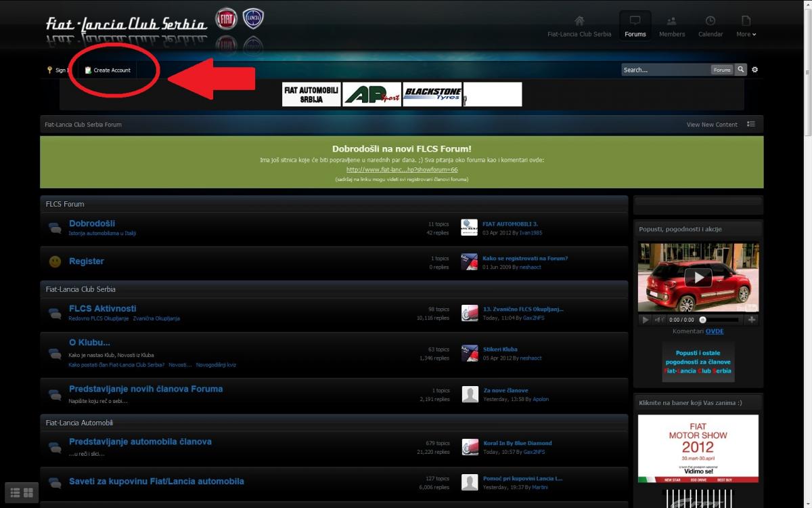Click the avatar beside Kako se registrovati
Image resolution: width=812 pixels, height=508 pixels.
pos(470,262)
